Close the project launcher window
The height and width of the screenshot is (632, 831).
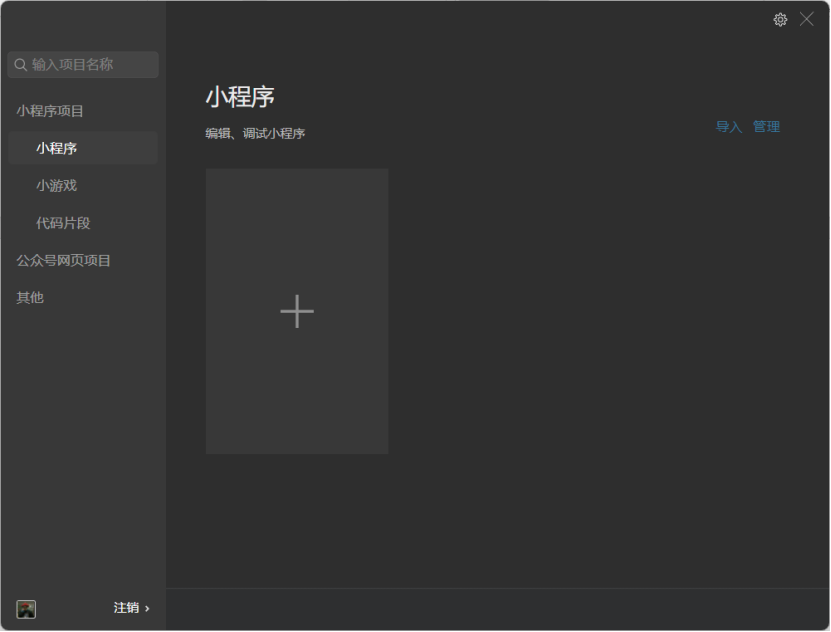click(x=807, y=20)
